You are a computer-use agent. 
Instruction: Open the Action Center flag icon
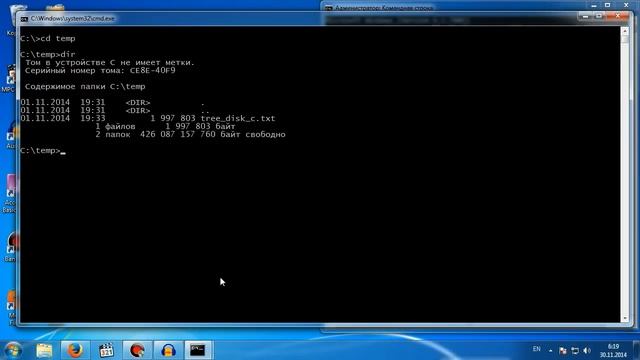coord(563,351)
